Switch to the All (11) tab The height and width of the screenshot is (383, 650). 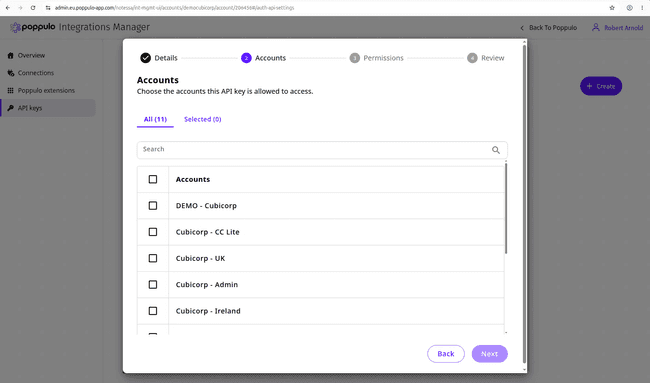tap(155, 119)
